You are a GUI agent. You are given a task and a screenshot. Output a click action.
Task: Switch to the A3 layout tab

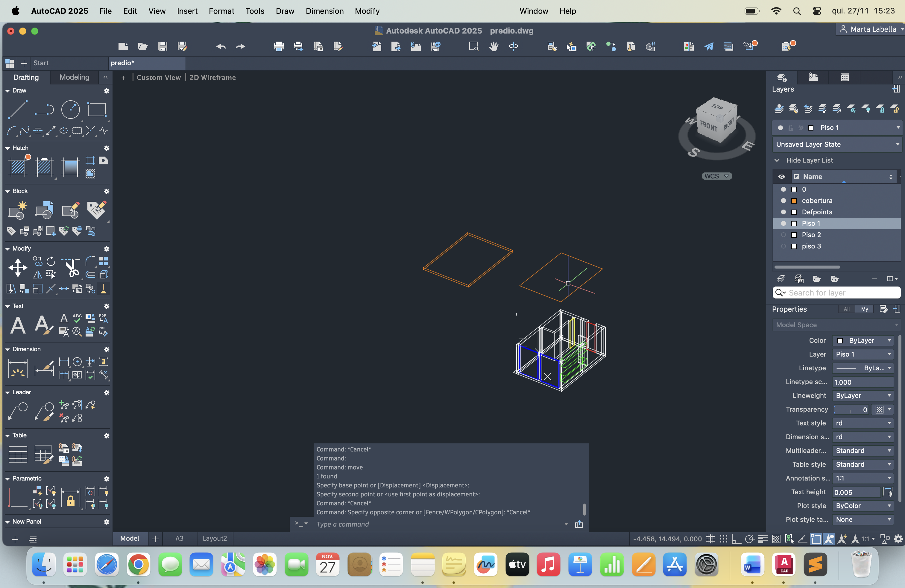point(179,538)
